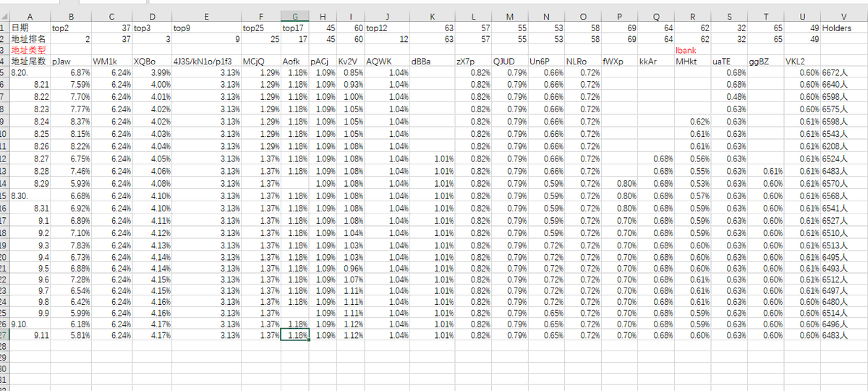Select the top9 cell
868x391 pixels.
pyautogui.click(x=206, y=28)
